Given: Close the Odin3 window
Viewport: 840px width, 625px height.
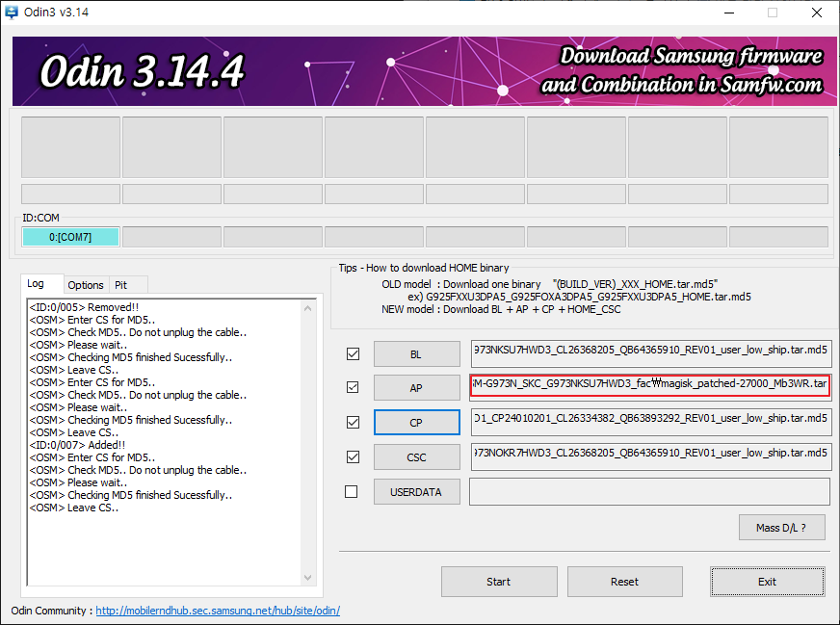Looking at the screenshot, I should [817, 13].
